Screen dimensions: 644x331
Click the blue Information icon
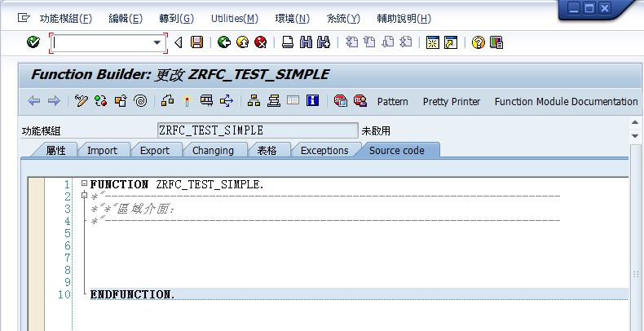pos(312,100)
